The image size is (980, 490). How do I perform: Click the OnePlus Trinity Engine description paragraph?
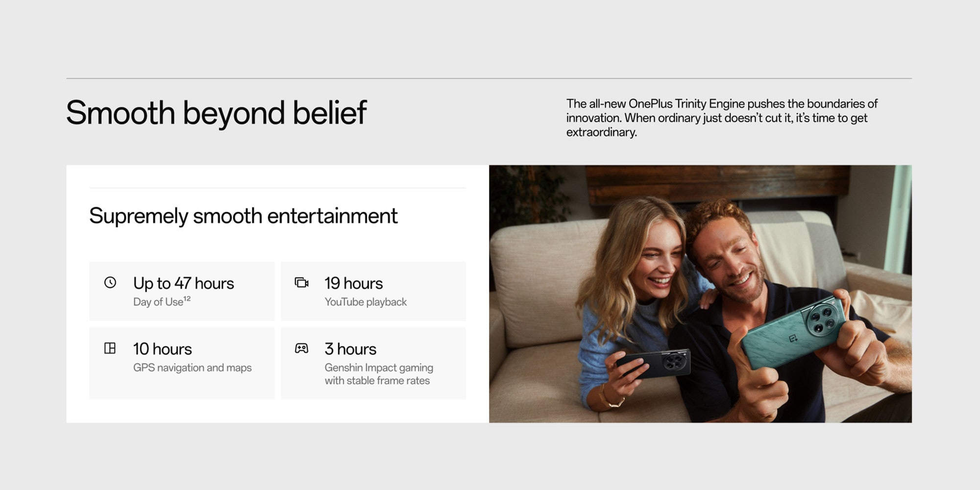pos(722,118)
